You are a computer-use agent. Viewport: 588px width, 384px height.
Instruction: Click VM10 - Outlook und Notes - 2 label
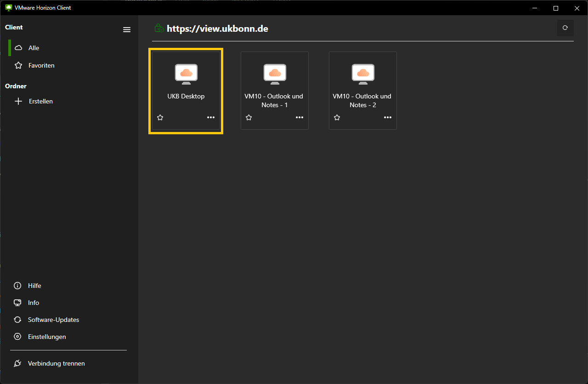pyautogui.click(x=362, y=101)
